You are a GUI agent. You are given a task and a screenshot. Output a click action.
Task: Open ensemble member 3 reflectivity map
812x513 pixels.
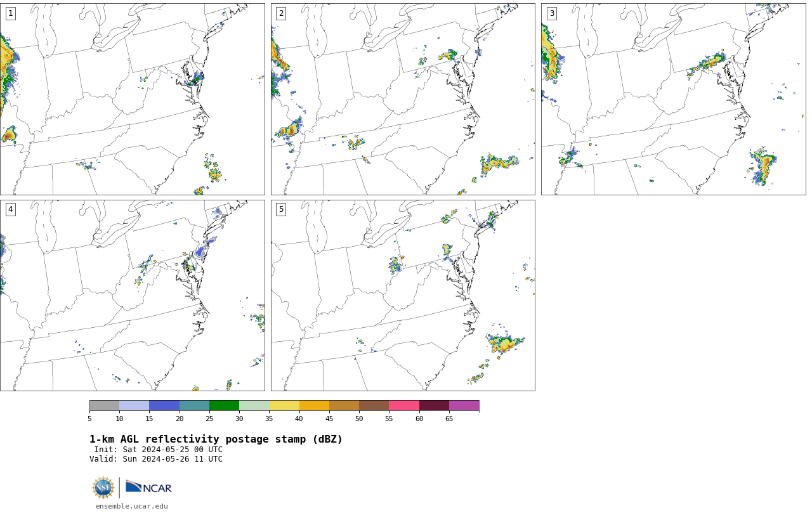673,99
